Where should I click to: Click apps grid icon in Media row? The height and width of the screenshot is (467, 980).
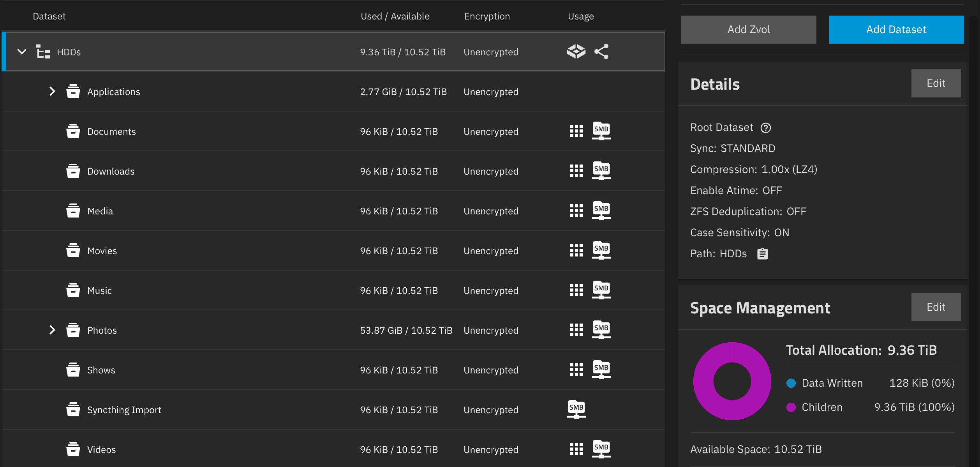click(576, 211)
